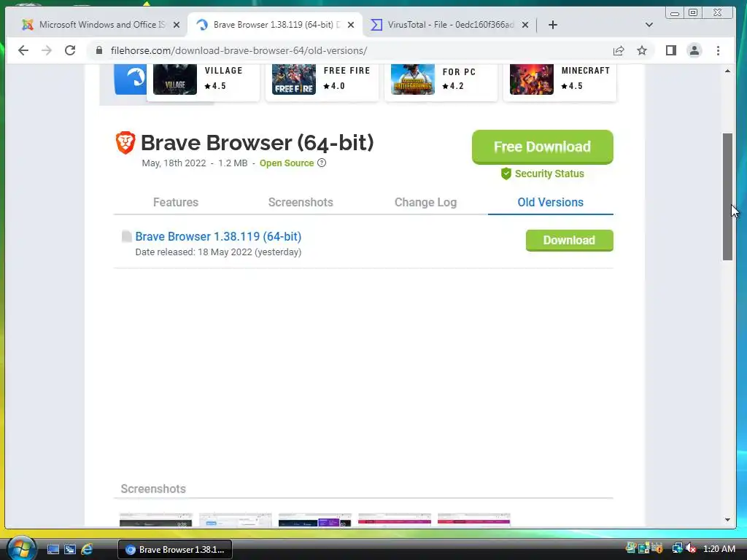
Task: Click Show Desktop quick launch icon
Action: pyautogui.click(x=53, y=550)
